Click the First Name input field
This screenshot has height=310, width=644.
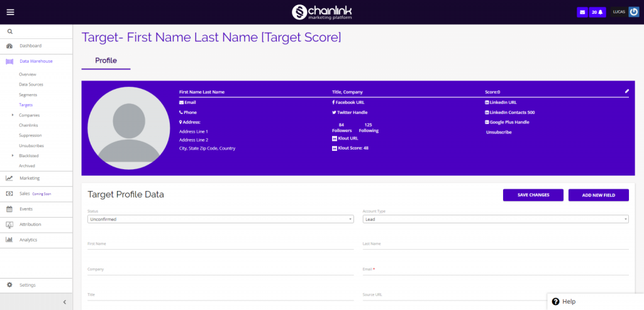(x=221, y=244)
